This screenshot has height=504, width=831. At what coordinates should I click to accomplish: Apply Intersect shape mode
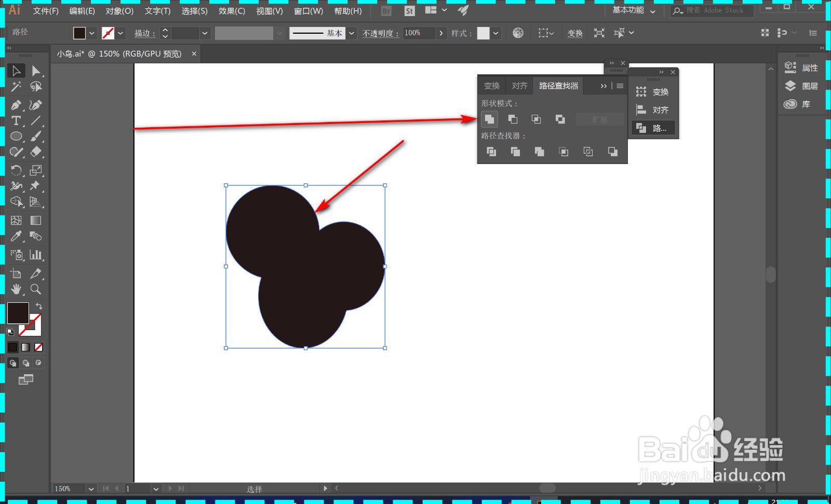click(x=537, y=119)
